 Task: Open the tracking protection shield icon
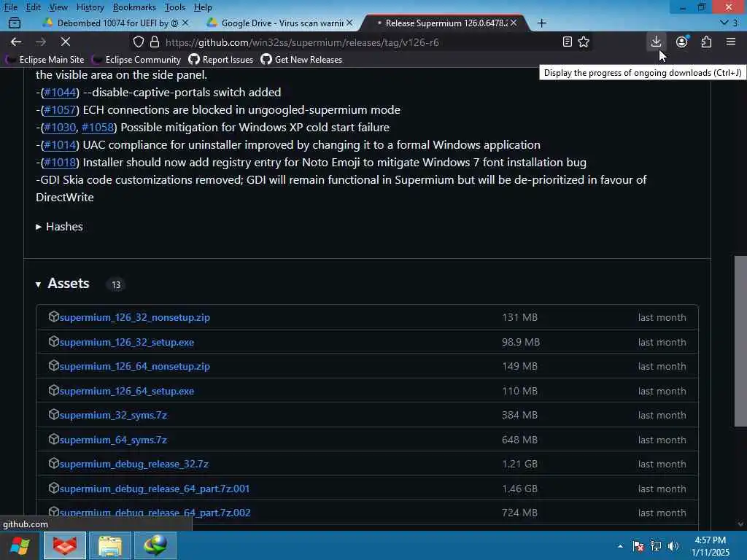point(138,42)
